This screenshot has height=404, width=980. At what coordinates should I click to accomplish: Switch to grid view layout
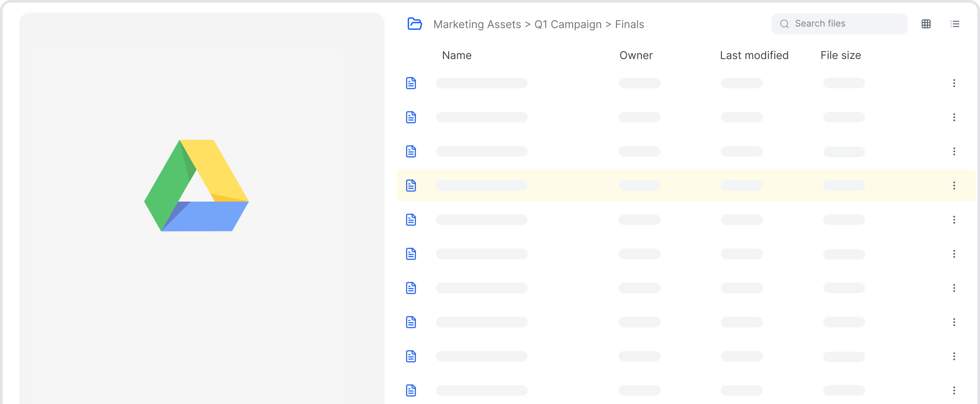pyautogui.click(x=926, y=24)
